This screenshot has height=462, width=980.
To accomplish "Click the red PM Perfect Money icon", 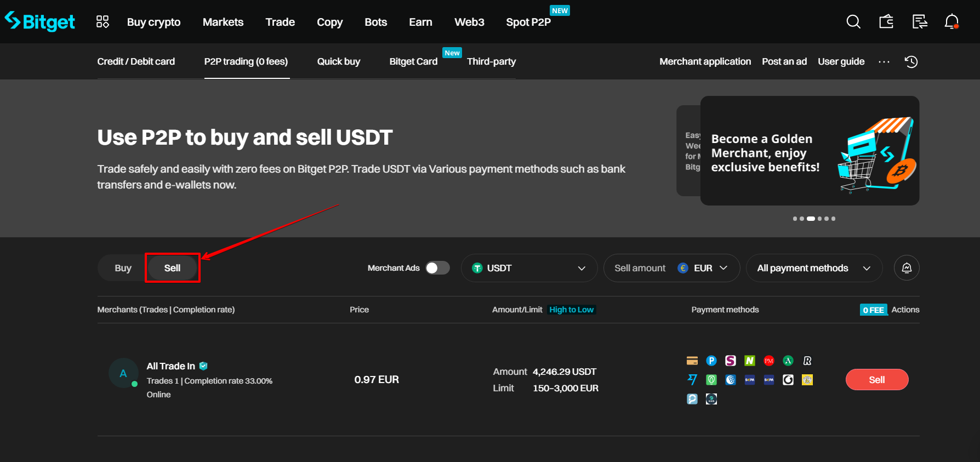I will 769,361.
